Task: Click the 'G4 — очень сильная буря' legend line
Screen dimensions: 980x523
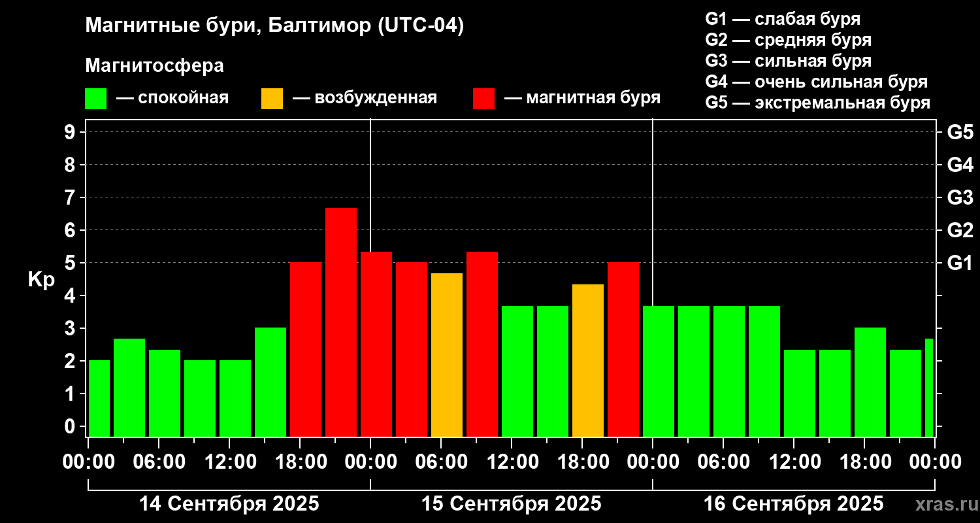Action: 816,82
